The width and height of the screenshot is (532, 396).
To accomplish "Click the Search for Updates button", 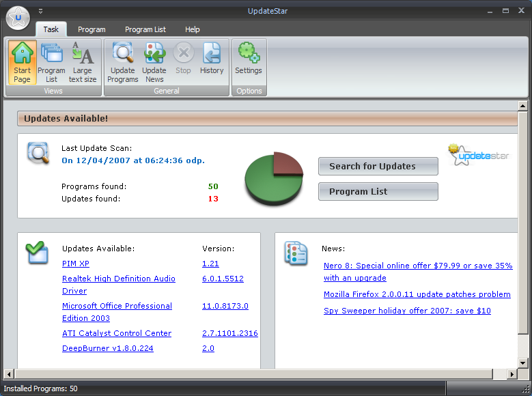I will click(x=378, y=167).
